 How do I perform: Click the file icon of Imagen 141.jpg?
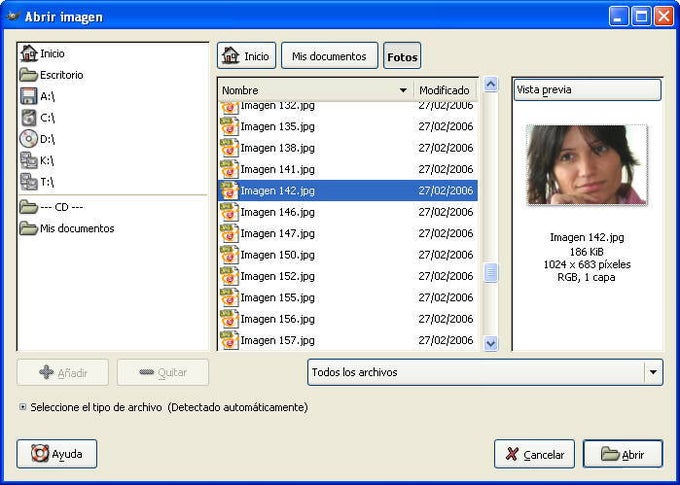tap(229, 169)
